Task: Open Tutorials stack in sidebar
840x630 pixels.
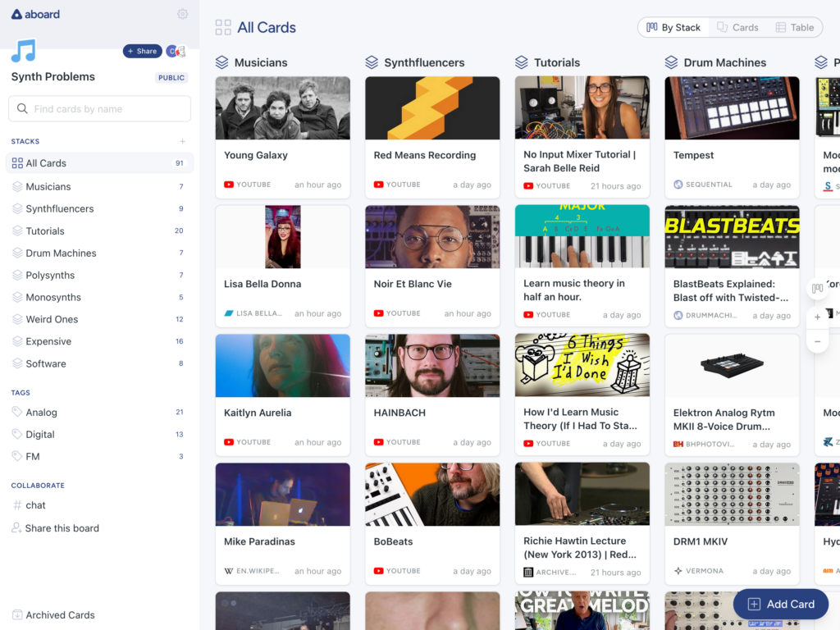Action: (99, 231)
